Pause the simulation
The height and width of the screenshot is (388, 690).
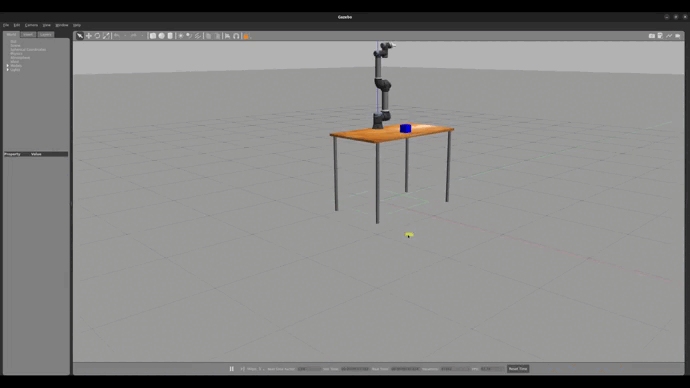tap(231, 369)
